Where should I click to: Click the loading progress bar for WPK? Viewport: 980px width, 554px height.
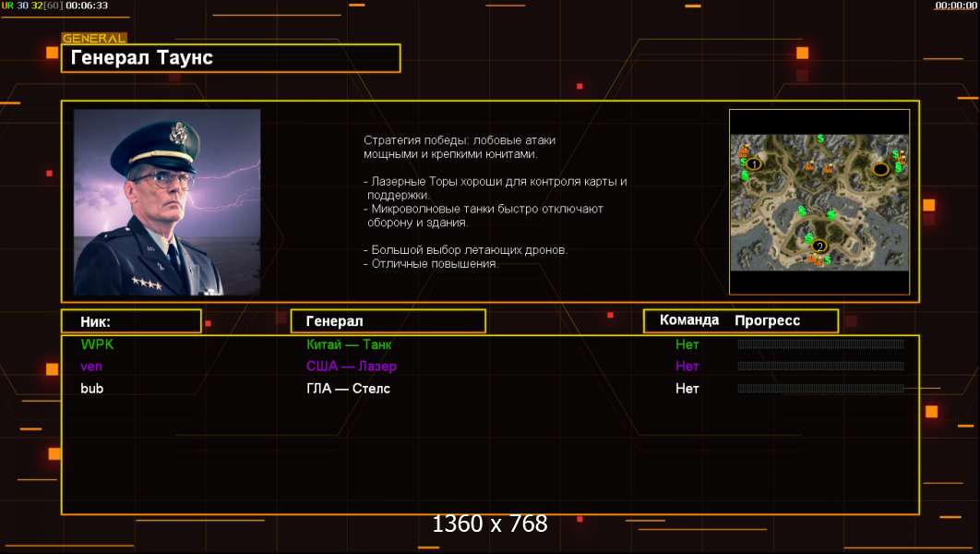820,343
